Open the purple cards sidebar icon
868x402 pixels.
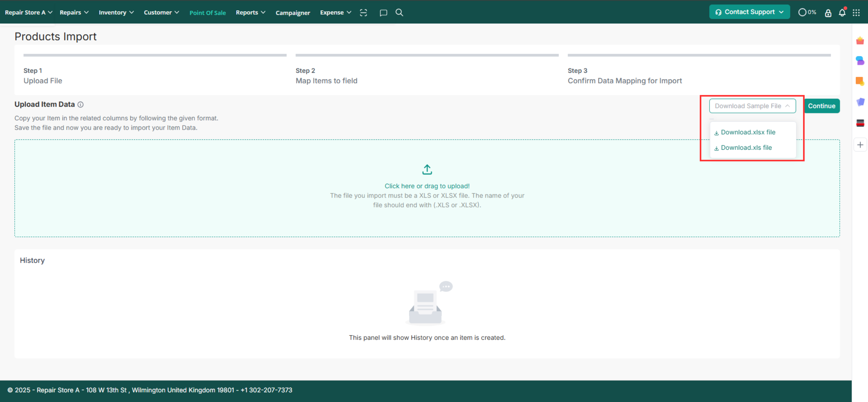click(x=860, y=102)
